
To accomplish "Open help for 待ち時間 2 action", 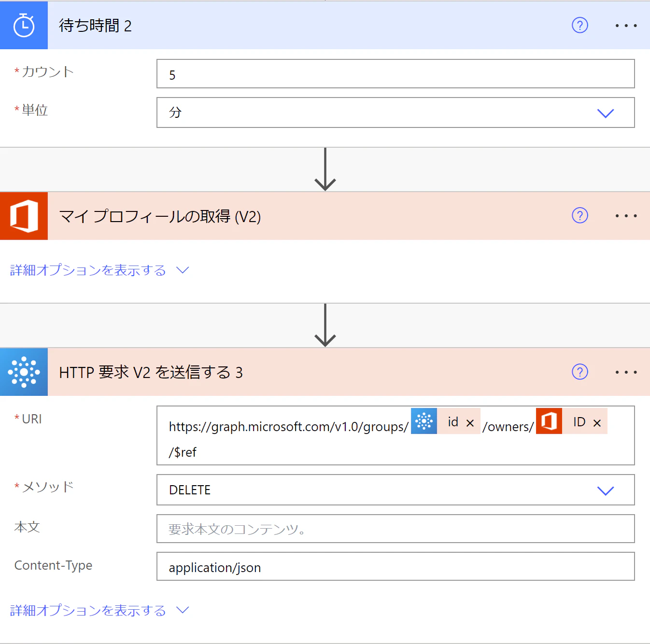I will 579,25.
